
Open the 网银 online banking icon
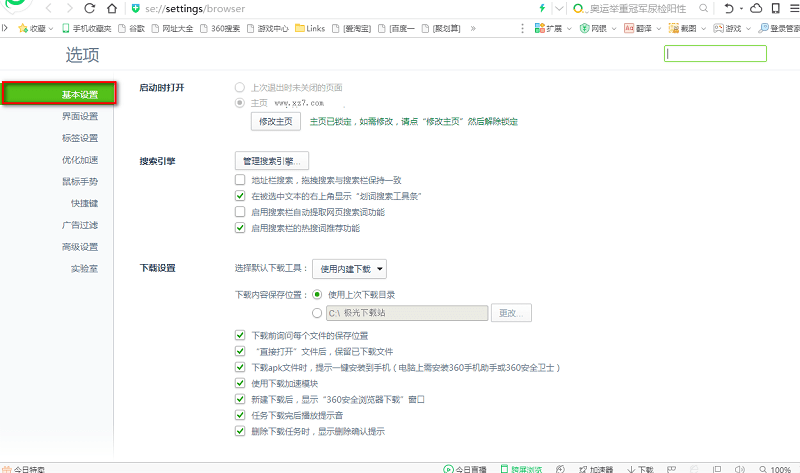tap(585, 28)
